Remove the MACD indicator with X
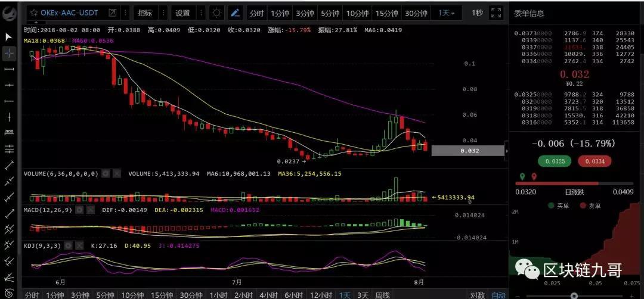 (91, 210)
